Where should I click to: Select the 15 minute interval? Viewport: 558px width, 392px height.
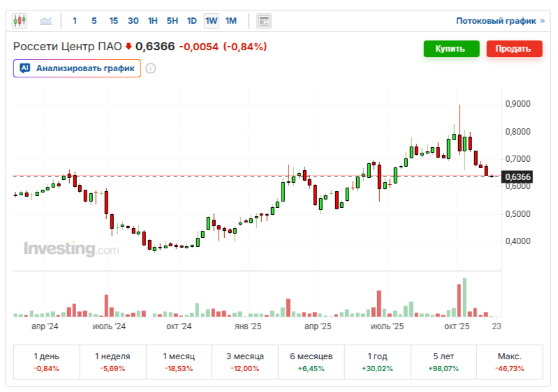coord(114,21)
